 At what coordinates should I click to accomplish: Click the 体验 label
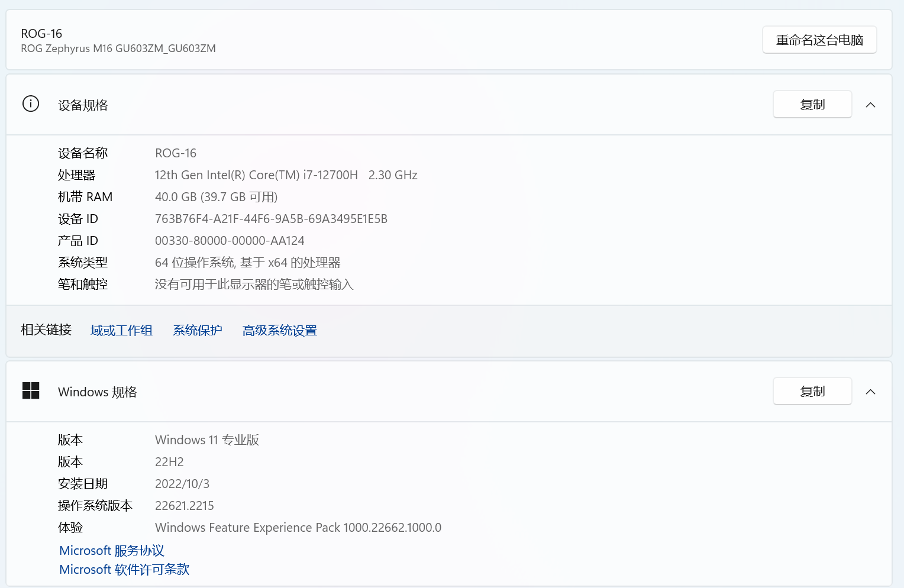(70, 528)
